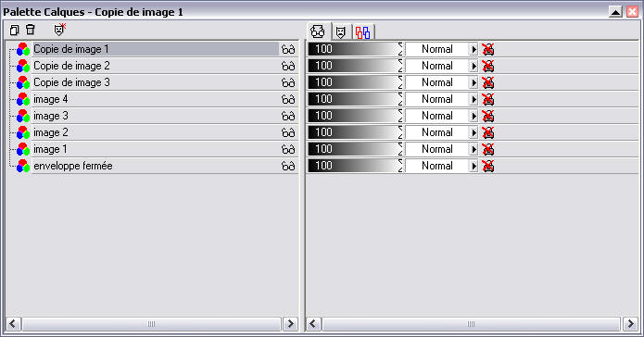This screenshot has width=644, height=337.
Task: Roll up the Palette Calques window
Action: 615,12
